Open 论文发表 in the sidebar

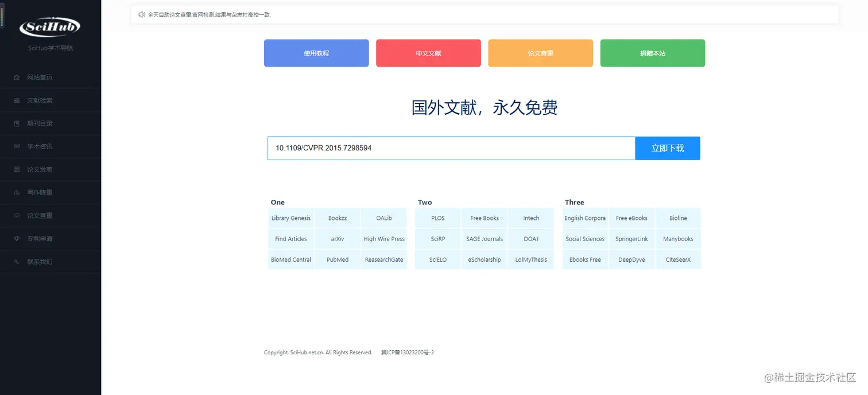pyautogui.click(x=51, y=169)
